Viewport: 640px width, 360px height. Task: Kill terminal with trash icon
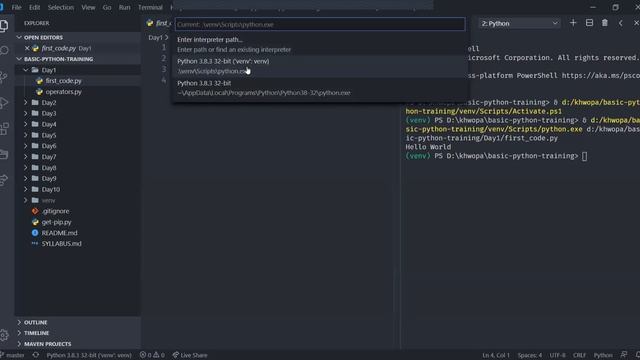pos(604,23)
